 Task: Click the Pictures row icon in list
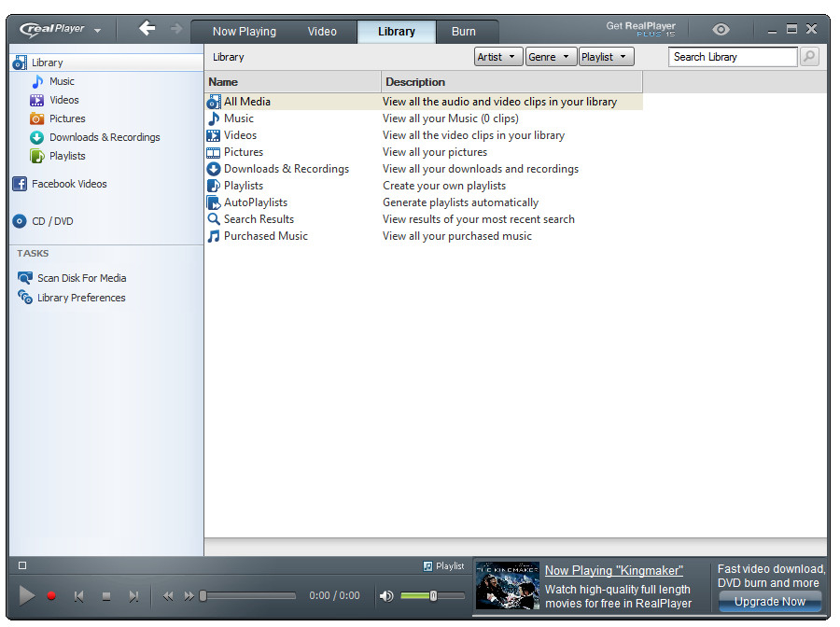point(214,153)
